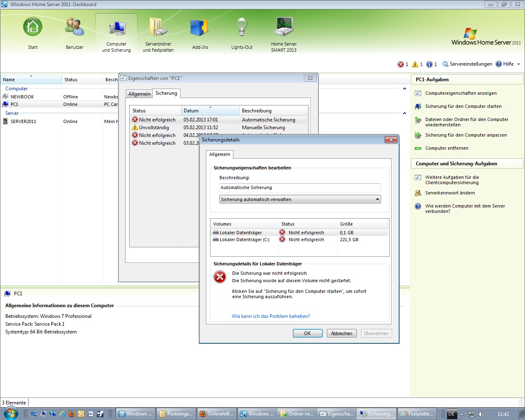This screenshot has width=525, height=420.
Task: Select the Sicherung tab in Eigenschaften window
Action: [x=166, y=93]
